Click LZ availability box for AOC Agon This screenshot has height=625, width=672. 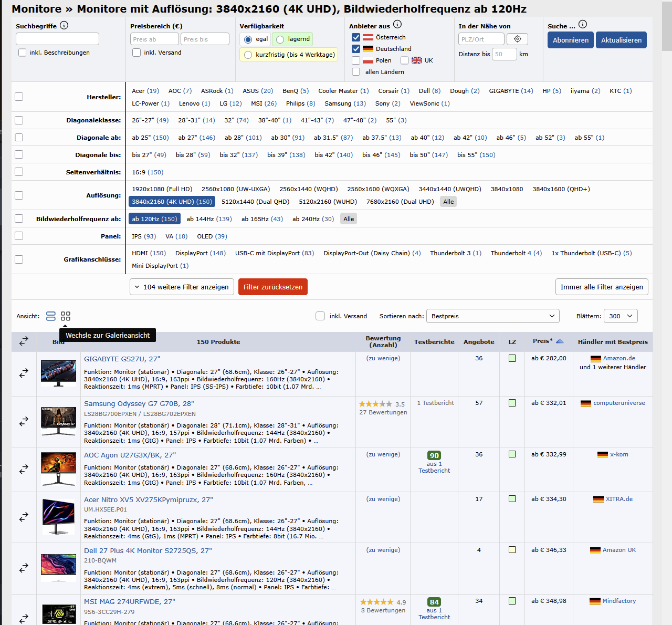click(512, 454)
